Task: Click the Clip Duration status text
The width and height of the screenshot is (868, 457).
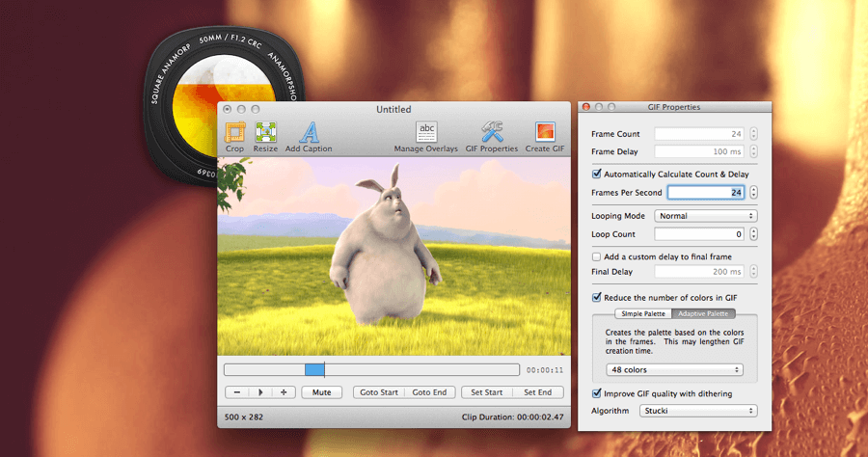Action: (513, 417)
